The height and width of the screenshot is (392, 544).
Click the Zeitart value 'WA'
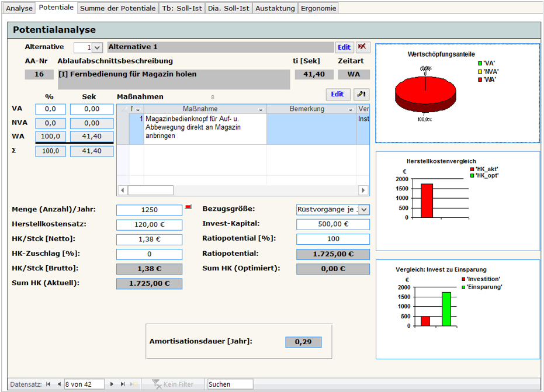[354, 74]
